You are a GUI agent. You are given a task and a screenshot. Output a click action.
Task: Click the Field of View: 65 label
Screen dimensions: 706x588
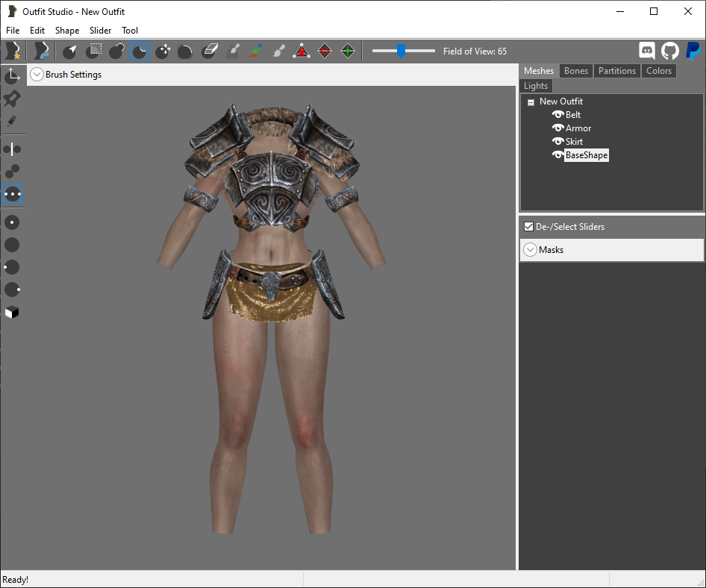click(475, 51)
